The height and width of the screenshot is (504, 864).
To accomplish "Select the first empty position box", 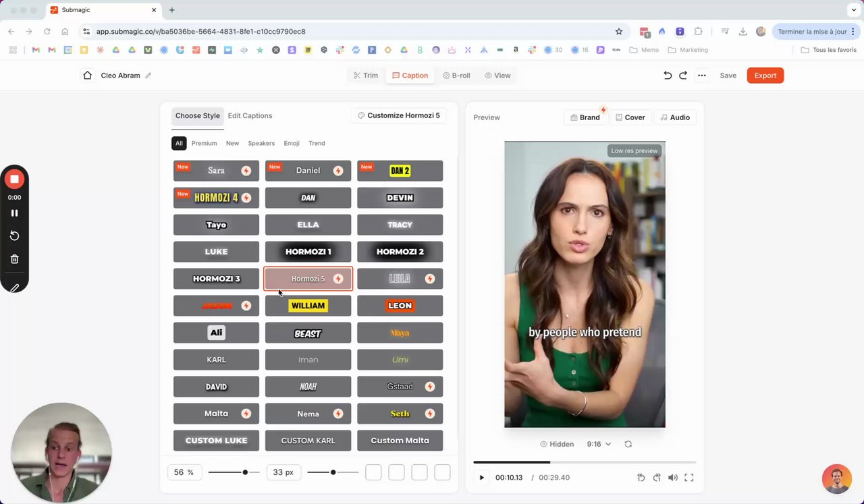I will coord(373,472).
